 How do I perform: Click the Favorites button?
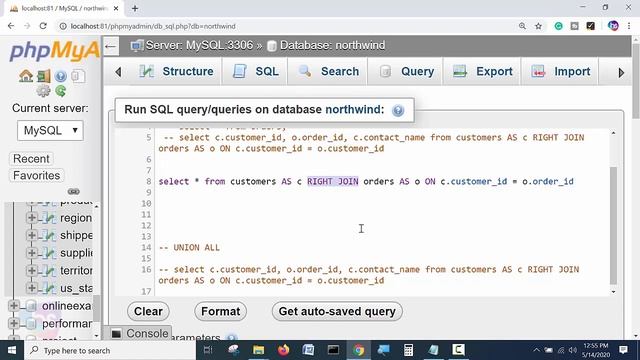36,176
